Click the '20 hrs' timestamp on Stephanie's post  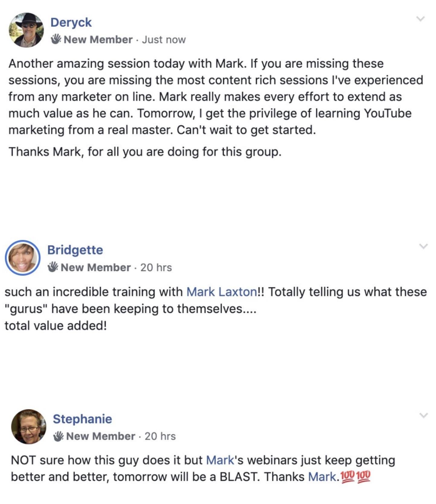coord(160,436)
